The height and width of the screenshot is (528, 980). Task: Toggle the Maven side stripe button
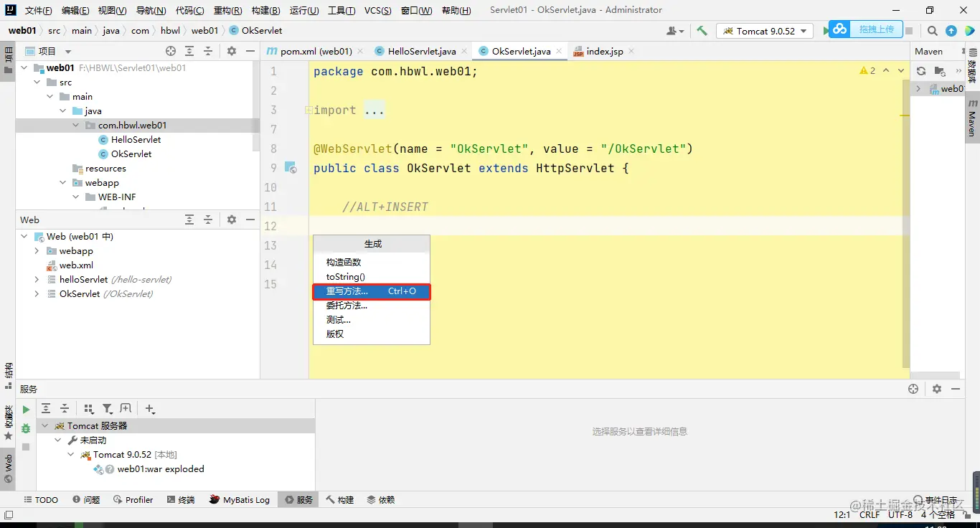[x=972, y=118]
